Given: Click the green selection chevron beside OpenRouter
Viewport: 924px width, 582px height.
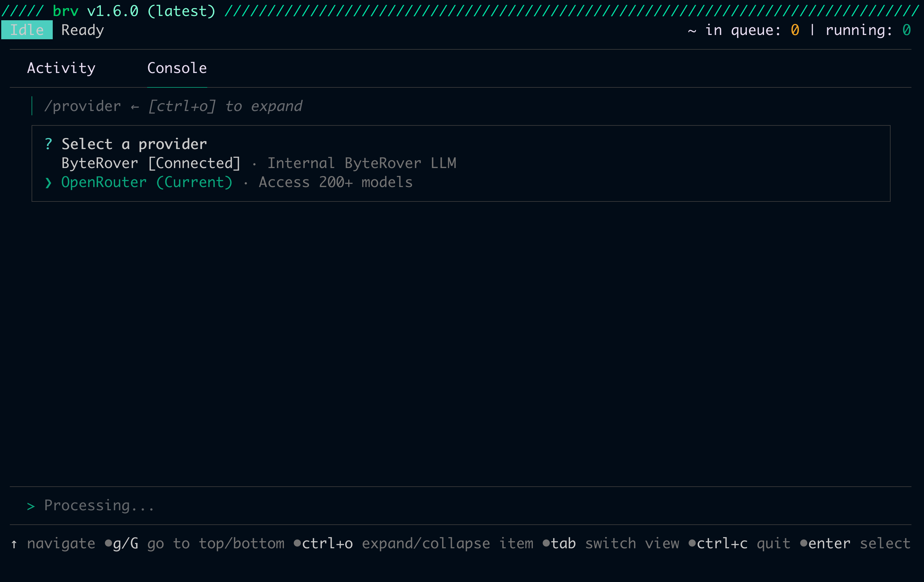Looking at the screenshot, I should click(48, 183).
